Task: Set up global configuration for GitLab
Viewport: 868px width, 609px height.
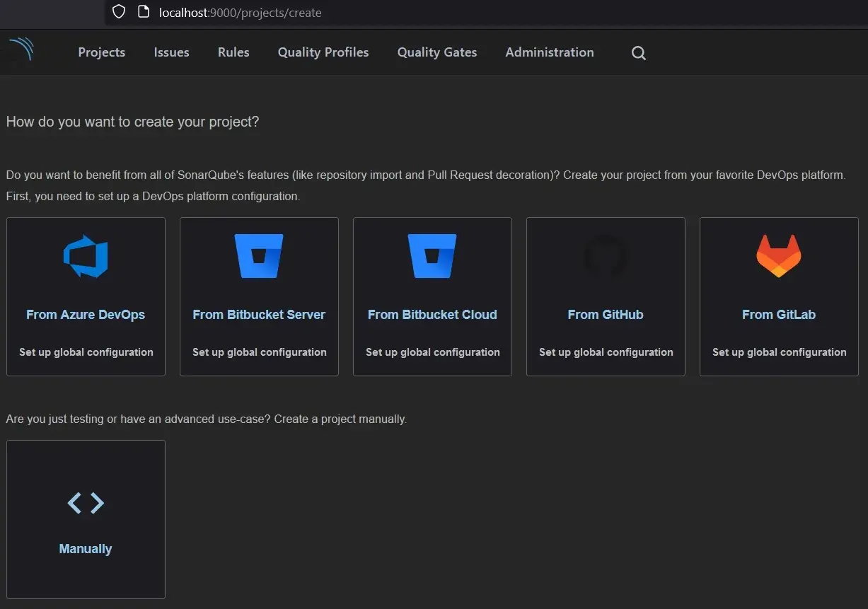Action: point(780,352)
